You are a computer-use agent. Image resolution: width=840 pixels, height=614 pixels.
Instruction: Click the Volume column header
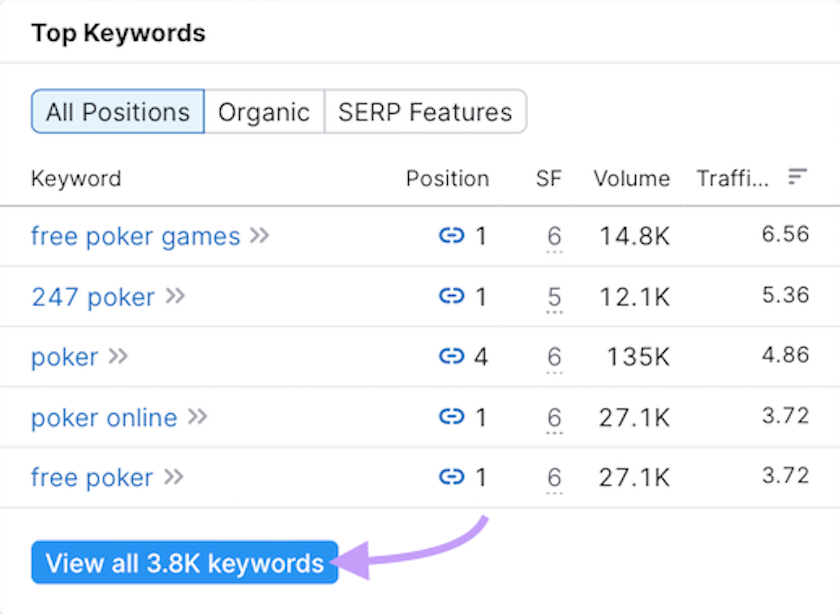[x=631, y=178]
